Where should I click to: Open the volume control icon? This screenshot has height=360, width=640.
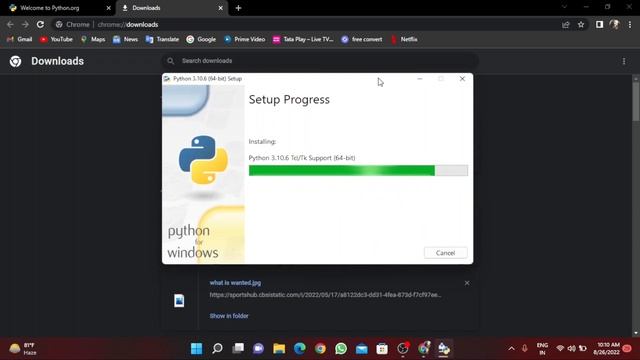571,349
